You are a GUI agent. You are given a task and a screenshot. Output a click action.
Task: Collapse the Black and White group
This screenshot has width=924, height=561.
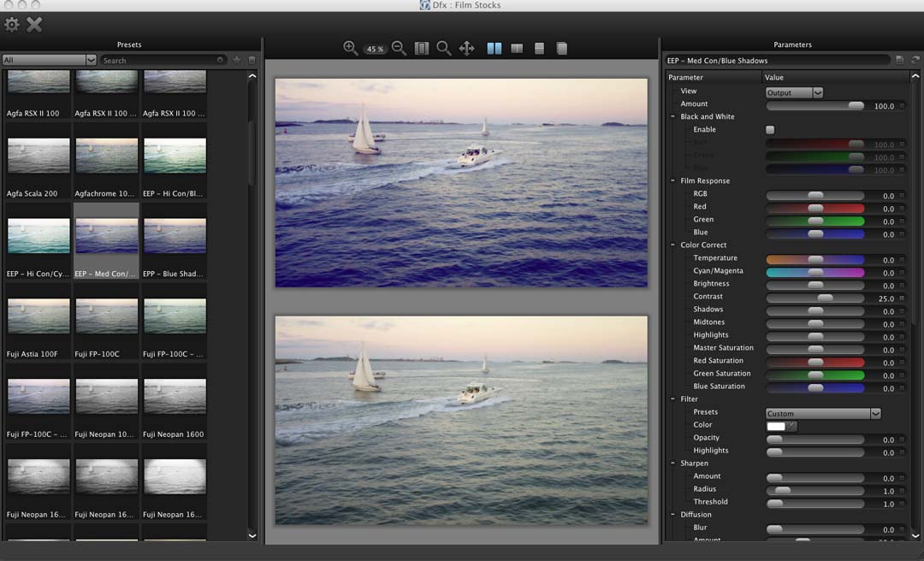pyautogui.click(x=672, y=116)
